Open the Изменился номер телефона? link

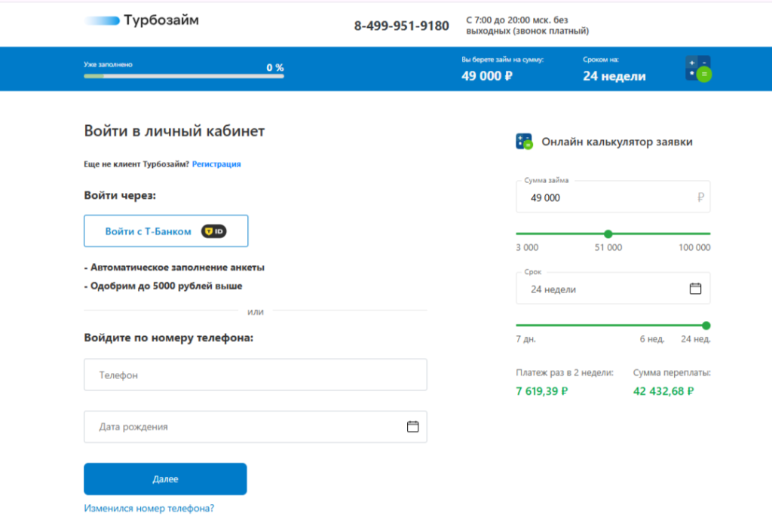(149, 508)
